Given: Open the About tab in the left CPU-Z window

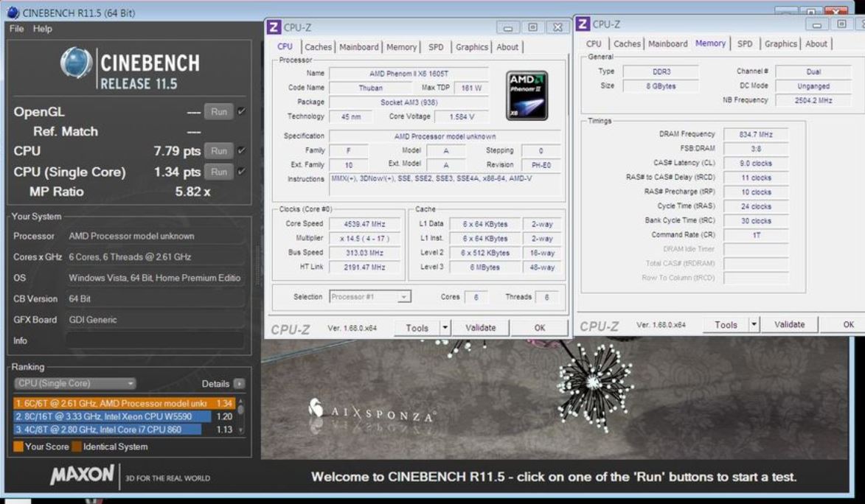Looking at the screenshot, I should (x=507, y=47).
